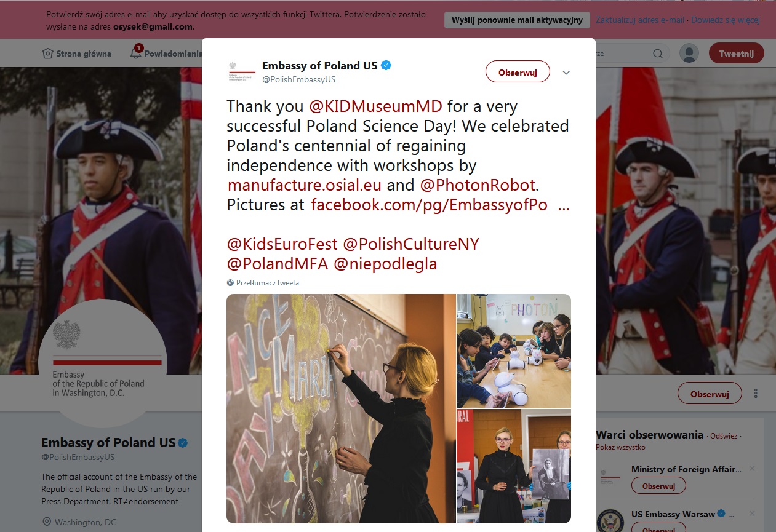Expand the tweet options chevron

tap(566, 73)
